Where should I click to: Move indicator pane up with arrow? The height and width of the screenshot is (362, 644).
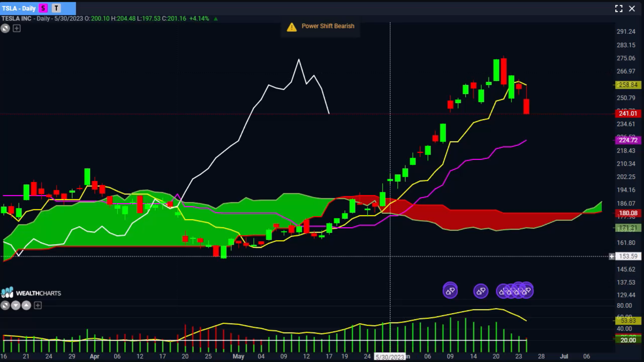pyautogui.click(x=26, y=305)
